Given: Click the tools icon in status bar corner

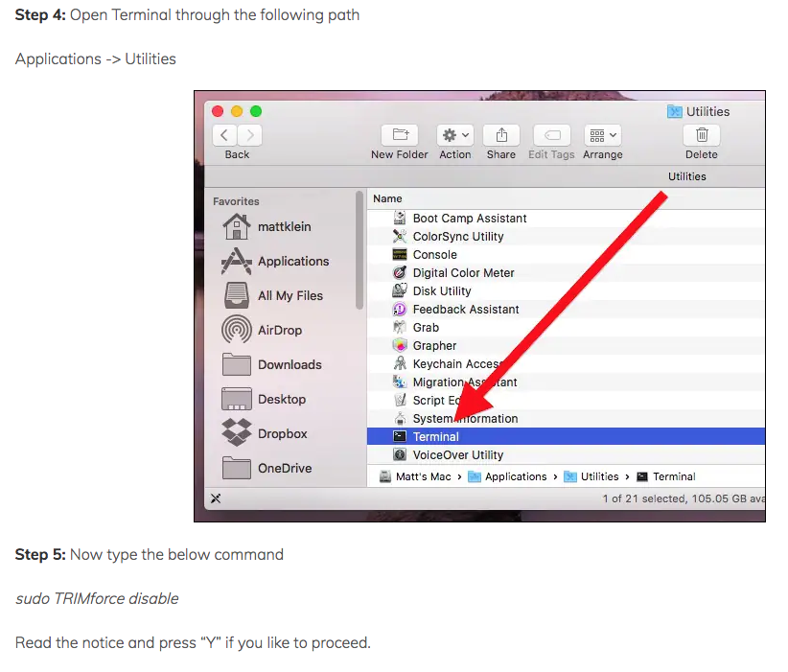Looking at the screenshot, I should pos(216,498).
